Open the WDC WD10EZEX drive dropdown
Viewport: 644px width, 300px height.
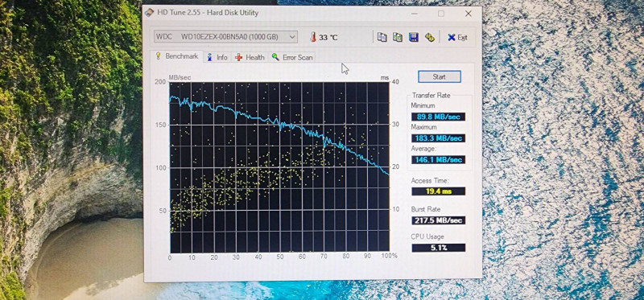[x=225, y=37]
